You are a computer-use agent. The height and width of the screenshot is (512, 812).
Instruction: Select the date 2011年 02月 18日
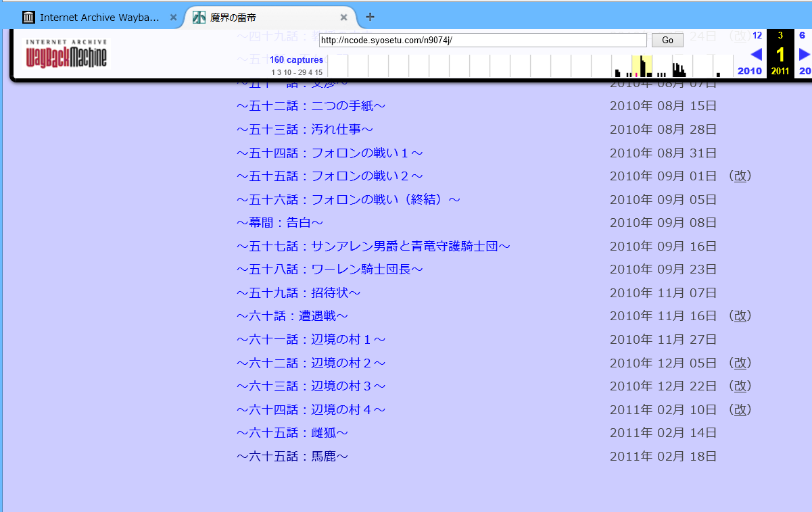[x=663, y=457]
